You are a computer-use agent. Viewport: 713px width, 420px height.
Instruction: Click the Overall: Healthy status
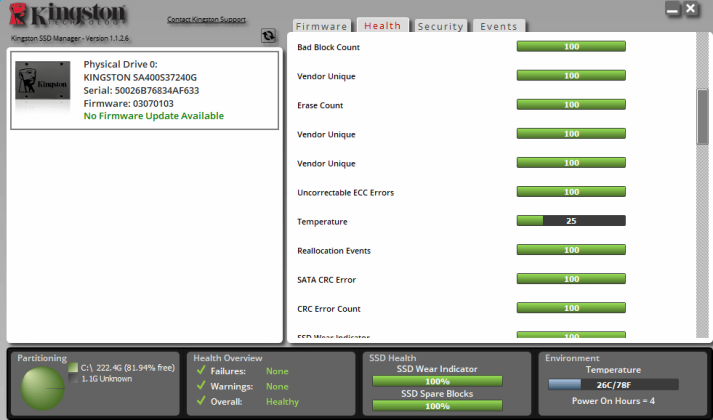pos(254,401)
